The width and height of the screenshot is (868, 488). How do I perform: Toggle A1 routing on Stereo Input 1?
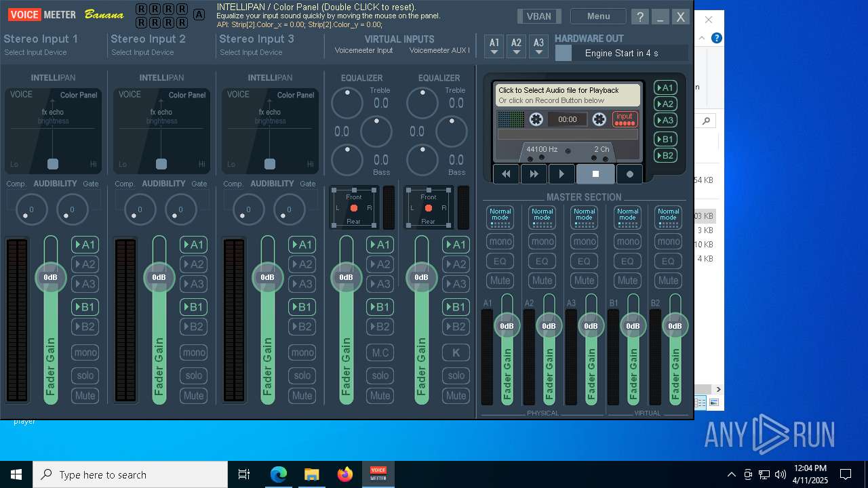85,245
